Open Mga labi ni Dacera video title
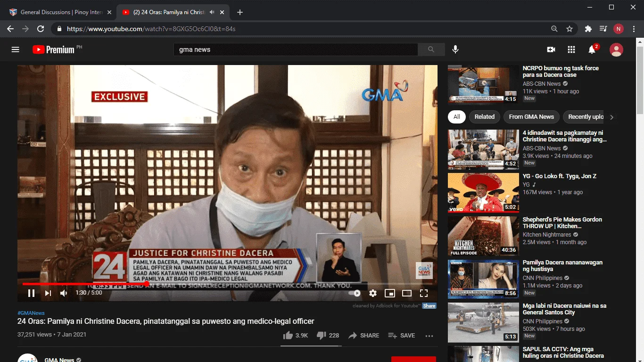The width and height of the screenshot is (644, 362). tap(565, 309)
